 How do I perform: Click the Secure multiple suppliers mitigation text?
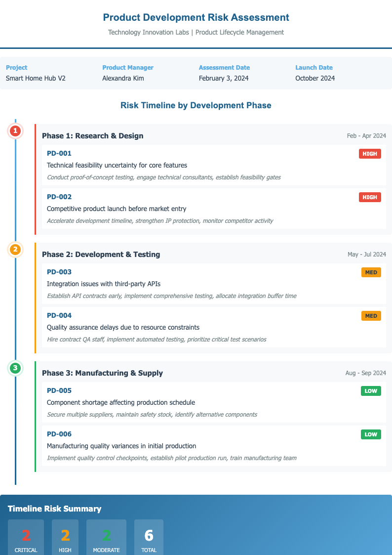pyautogui.click(x=152, y=415)
